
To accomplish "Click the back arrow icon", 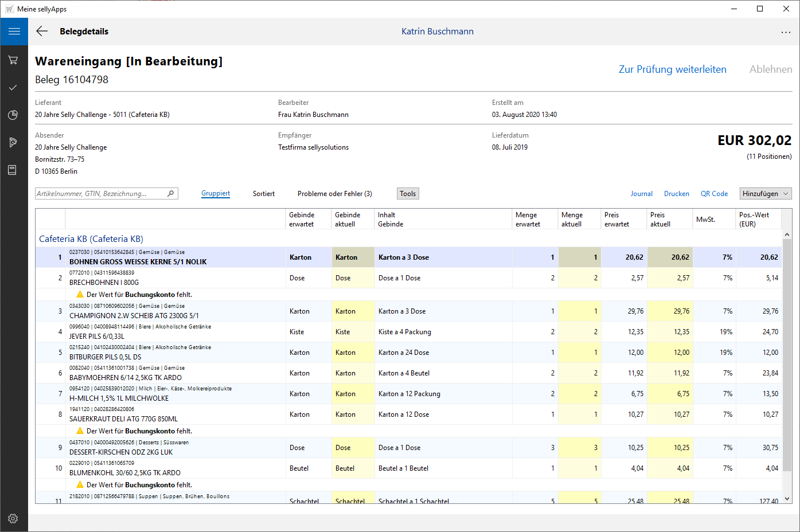I will point(42,32).
